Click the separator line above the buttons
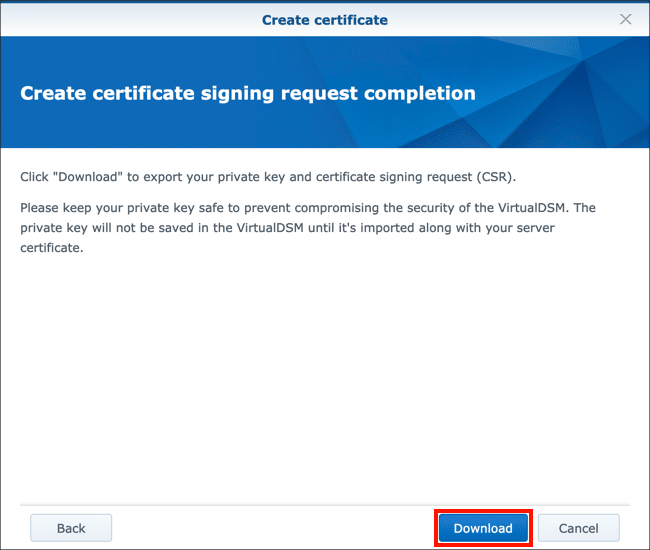The width and height of the screenshot is (650, 550). pyautogui.click(x=324, y=504)
